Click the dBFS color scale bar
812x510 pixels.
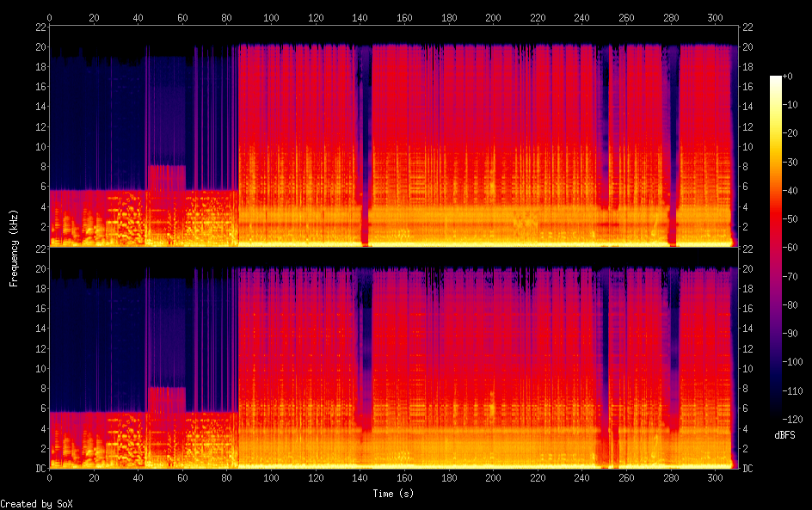(775, 248)
